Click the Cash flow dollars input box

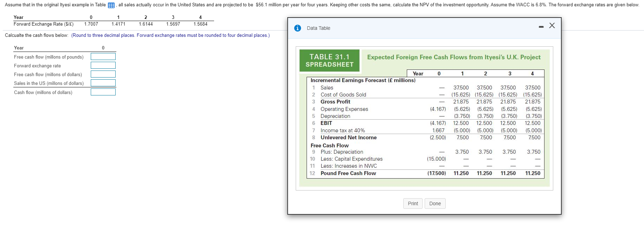coord(103,92)
